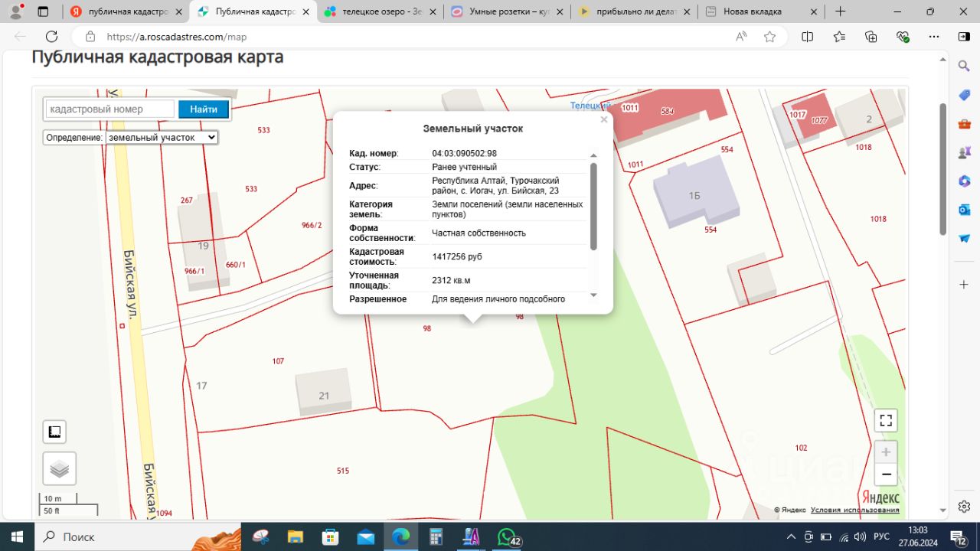Click the cadastral number input field
980x551 pixels.
[x=109, y=109]
